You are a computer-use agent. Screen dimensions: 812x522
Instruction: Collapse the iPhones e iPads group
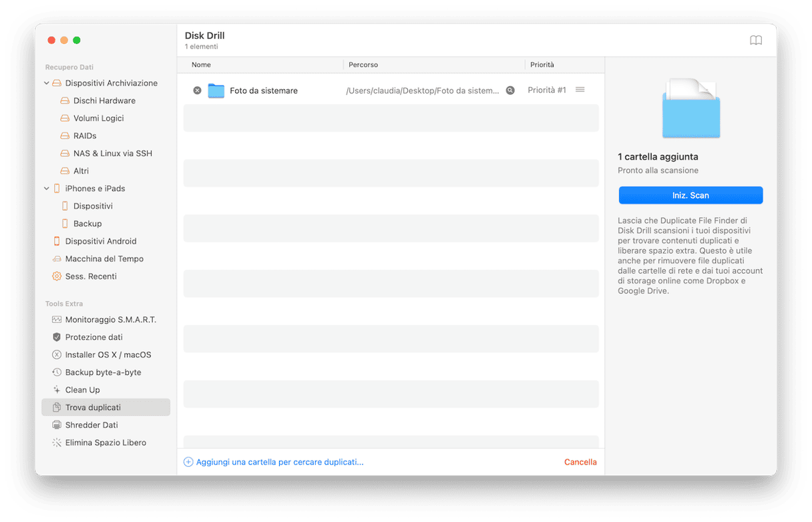click(47, 188)
